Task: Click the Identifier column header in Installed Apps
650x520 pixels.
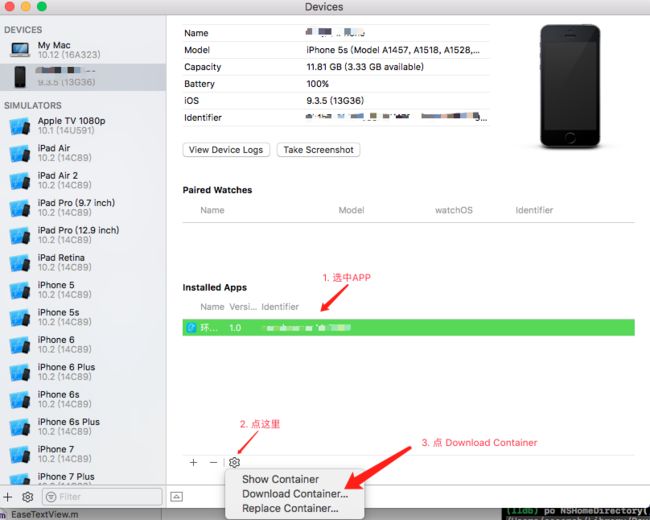Action: coord(280,307)
